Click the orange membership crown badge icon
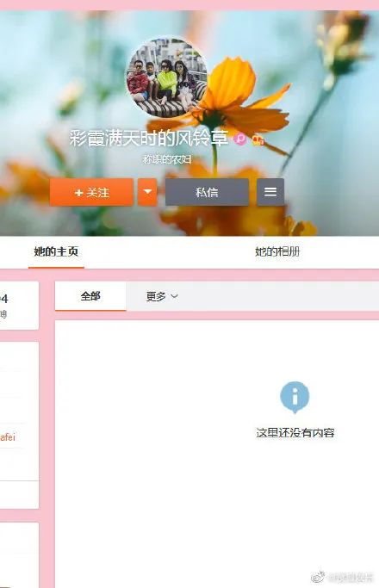 pyautogui.click(x=258, y=139)
